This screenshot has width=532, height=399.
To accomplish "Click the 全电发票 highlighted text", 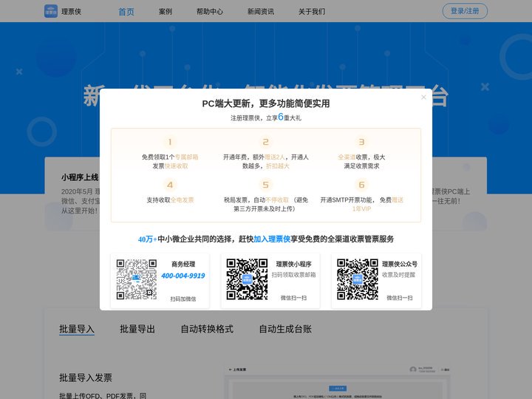I will (183, 199).
